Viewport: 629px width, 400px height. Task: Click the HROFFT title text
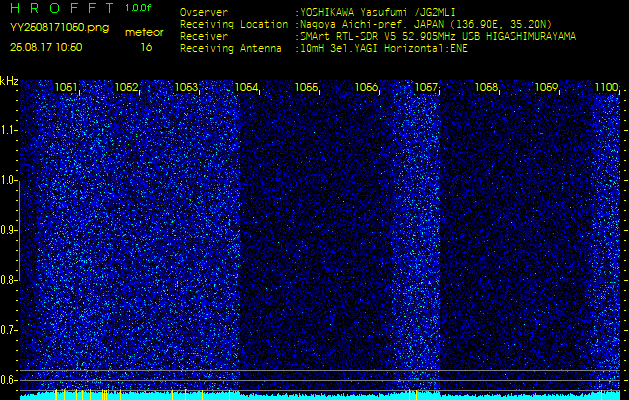coord(62,8)
